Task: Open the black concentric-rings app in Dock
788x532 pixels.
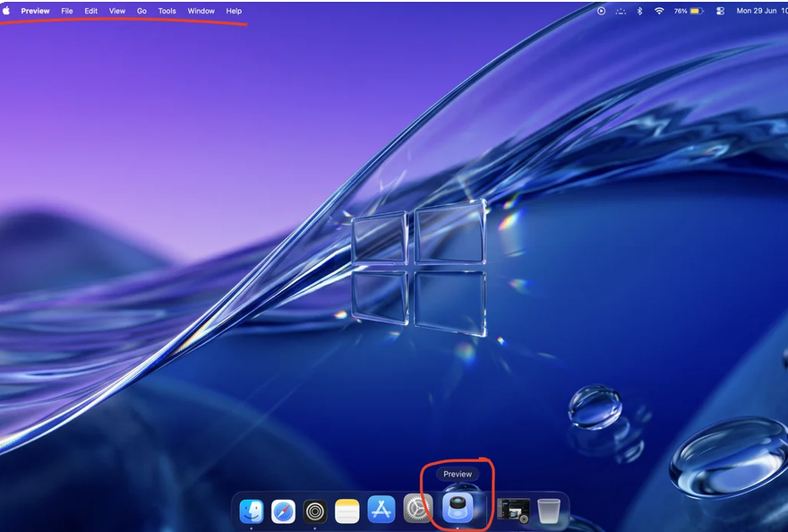Action: (x=315, y=512)
